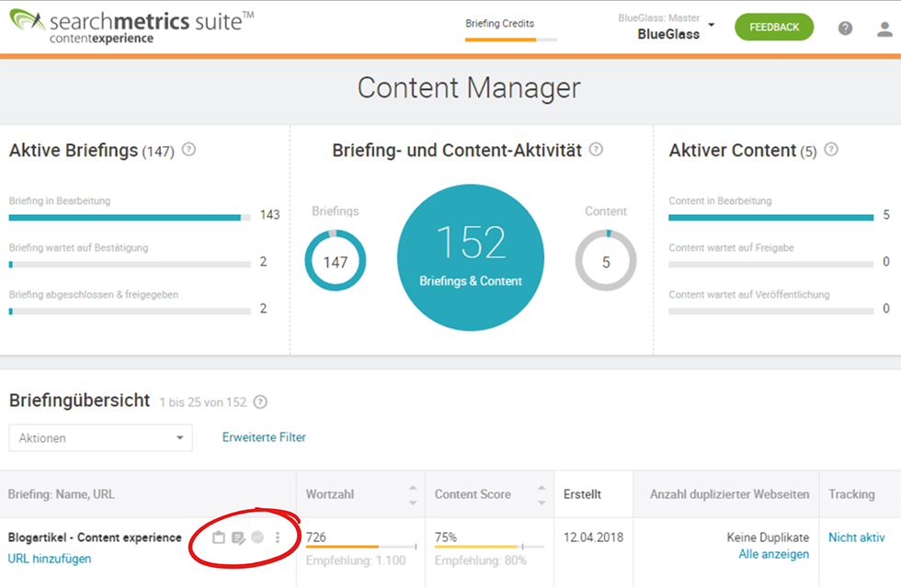The width and height of the screenshot is (901, 588).
Task: Click the URL hinzufügen link
Action: [x=50, y=559]
